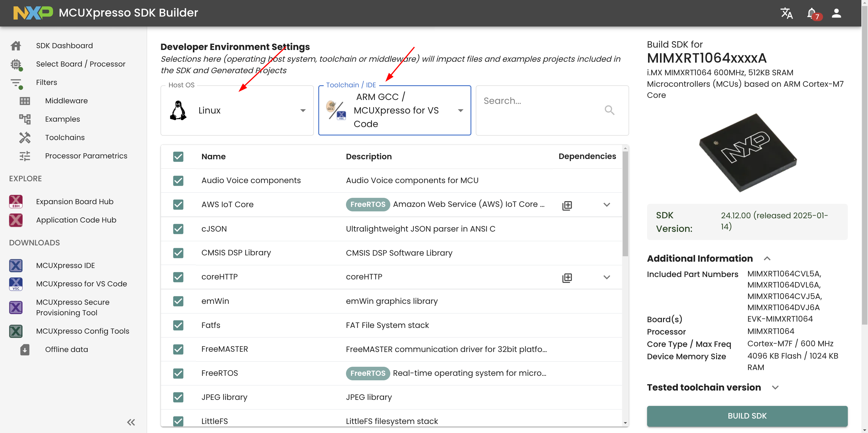
Task: Collapse the Additional Information section
Action: tap(767, 258)
